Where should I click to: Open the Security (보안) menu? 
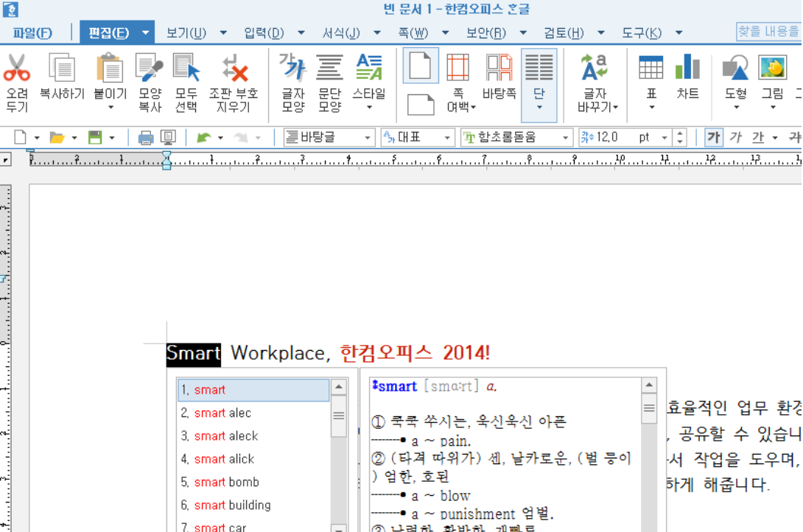pos(485,32)
